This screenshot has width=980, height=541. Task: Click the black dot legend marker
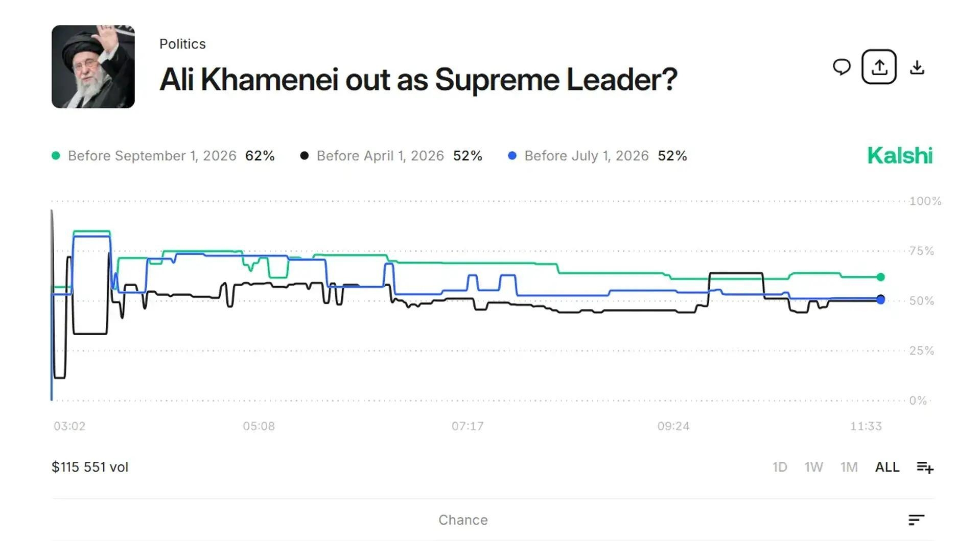point(305,156)
